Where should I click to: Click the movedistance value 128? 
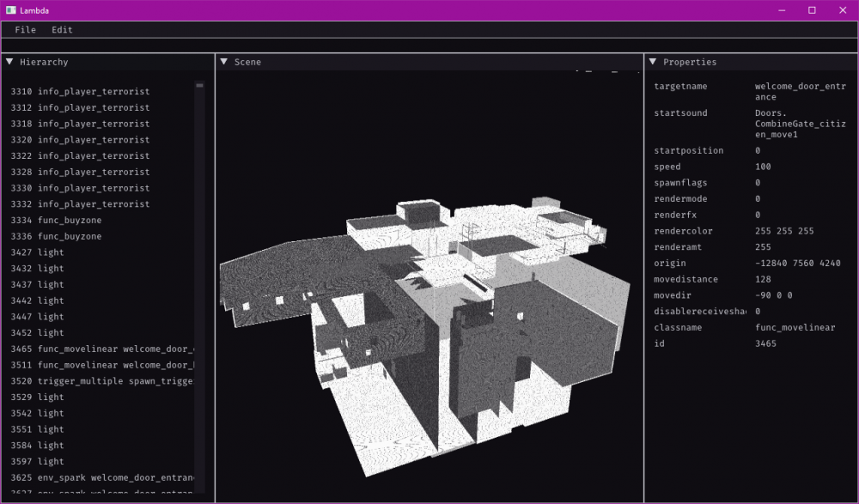coord(763,280)
